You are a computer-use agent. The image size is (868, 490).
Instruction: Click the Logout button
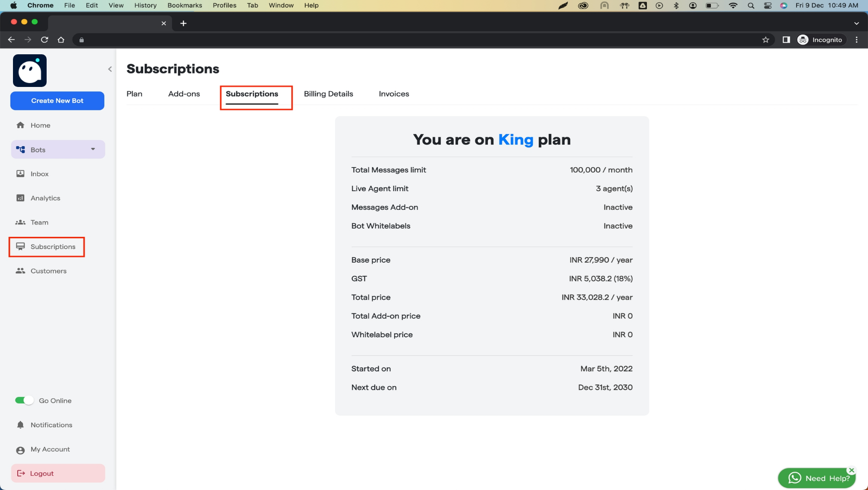pyautogui.click(x=58, y=473)
